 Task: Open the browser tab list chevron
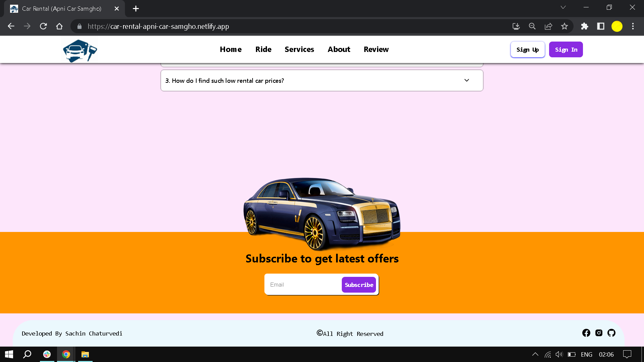pos(563,7)
